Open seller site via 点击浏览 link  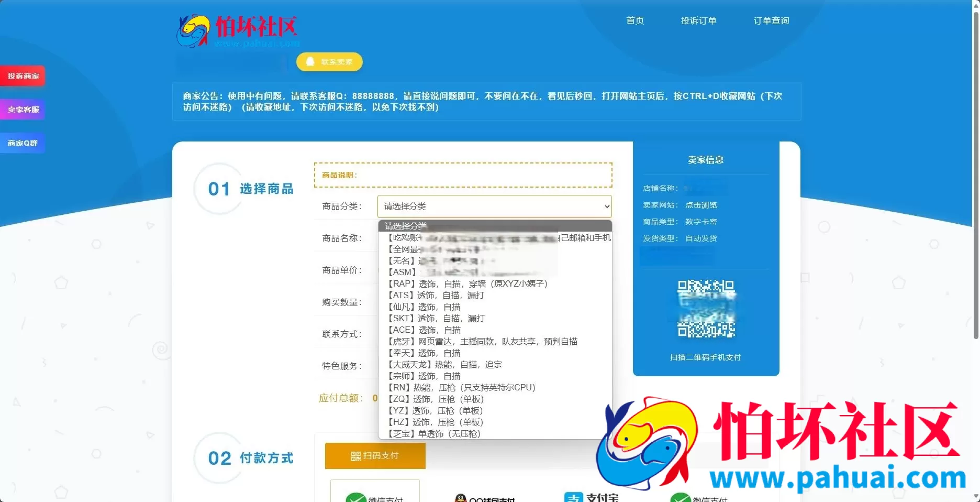coord(700,205)
